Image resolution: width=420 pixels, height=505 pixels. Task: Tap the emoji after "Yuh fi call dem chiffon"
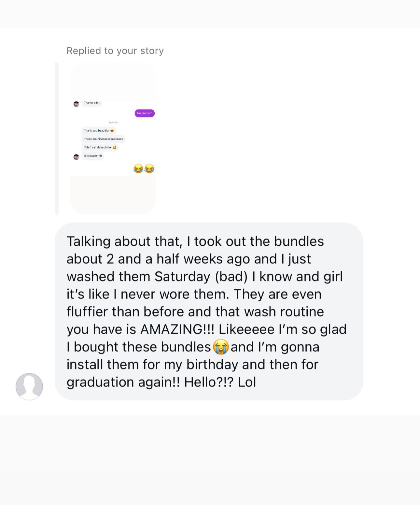coord(114,148)
